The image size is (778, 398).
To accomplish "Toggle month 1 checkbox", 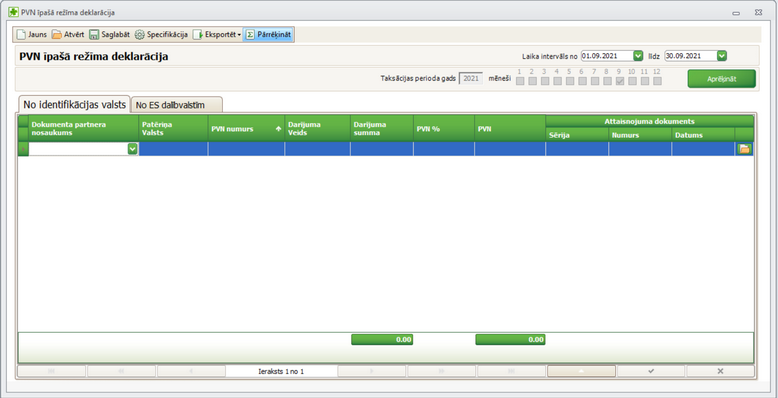I will coord(520,81).
